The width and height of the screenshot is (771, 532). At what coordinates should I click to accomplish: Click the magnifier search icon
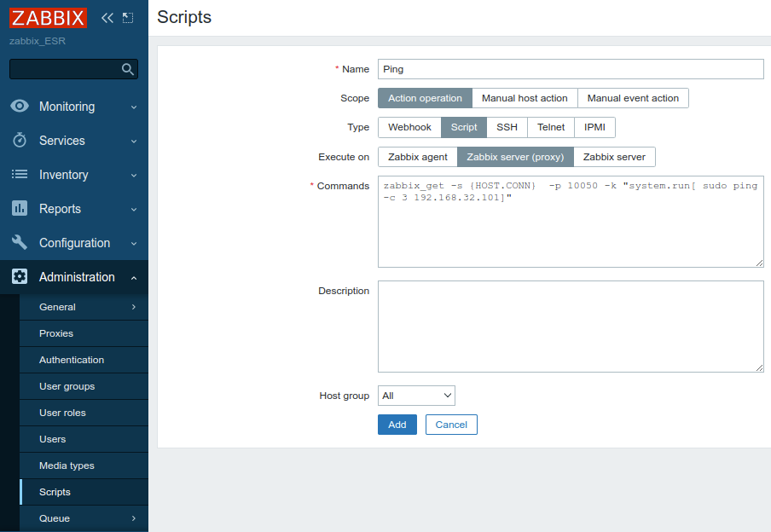tap(128, 69)
